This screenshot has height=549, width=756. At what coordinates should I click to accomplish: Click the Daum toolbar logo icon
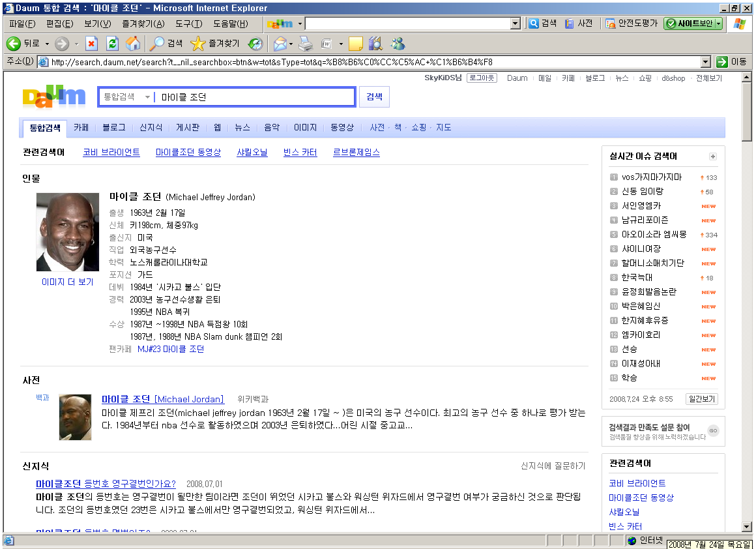pos(280,23)
